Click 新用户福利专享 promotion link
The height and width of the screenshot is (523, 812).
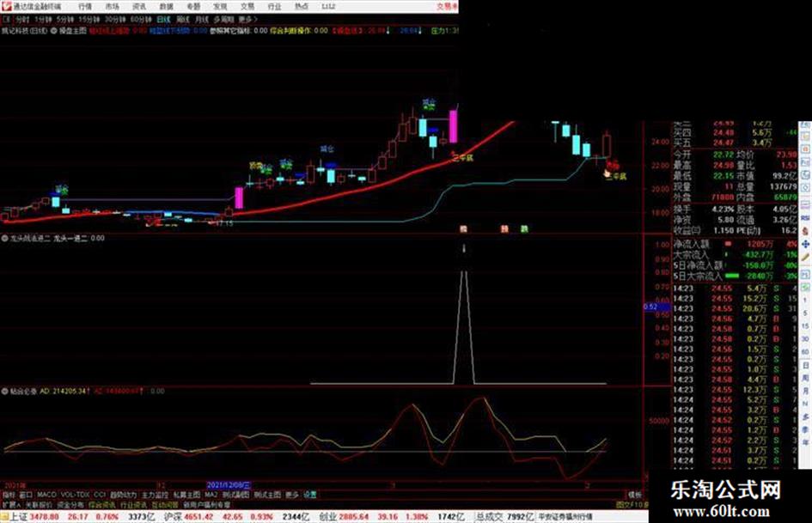[x=206, y=504]
